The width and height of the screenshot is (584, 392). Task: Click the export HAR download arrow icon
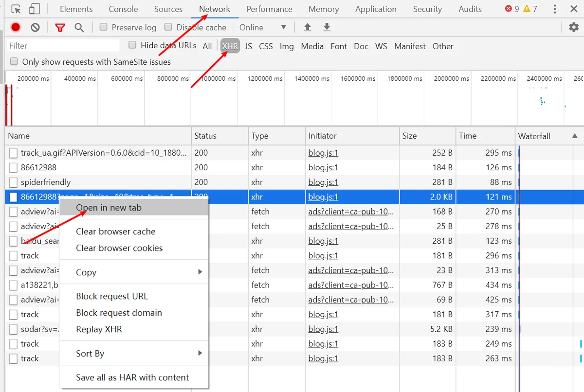click(327, 28)
